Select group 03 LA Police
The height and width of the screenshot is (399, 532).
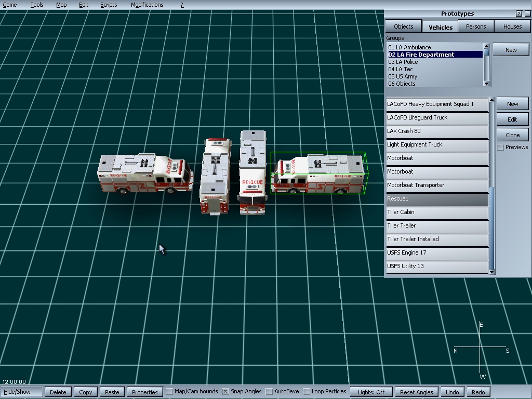click(435, 62)
